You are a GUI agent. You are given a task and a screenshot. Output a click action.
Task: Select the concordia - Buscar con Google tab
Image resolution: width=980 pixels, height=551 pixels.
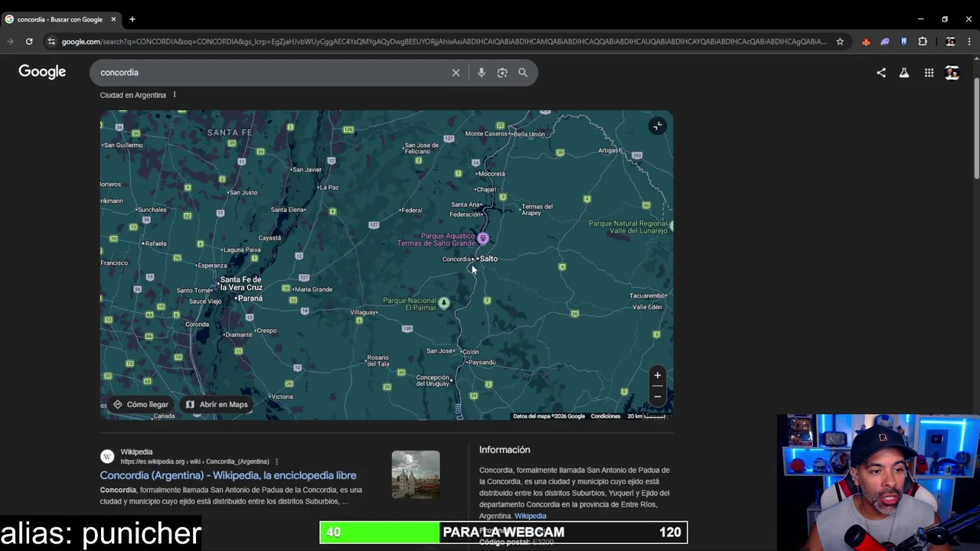click(60, 19)
